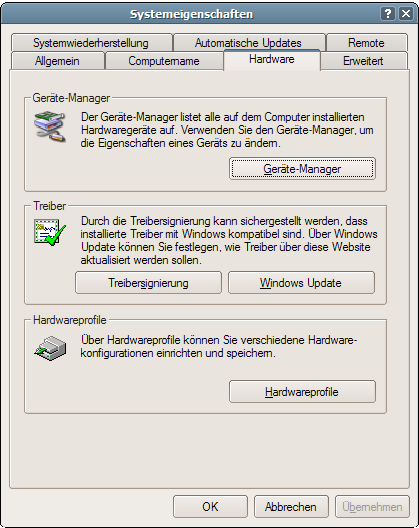Click the Hardwareprofile drive icon
Screen dimensions: 419x528
click(x=50, y=348)
